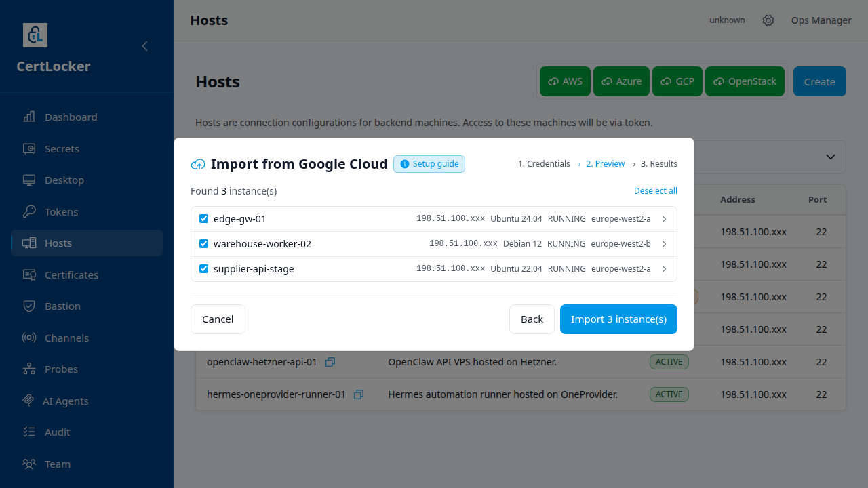Click Deselect all link
The image size is (868, 488).
(x=655, y=191)
